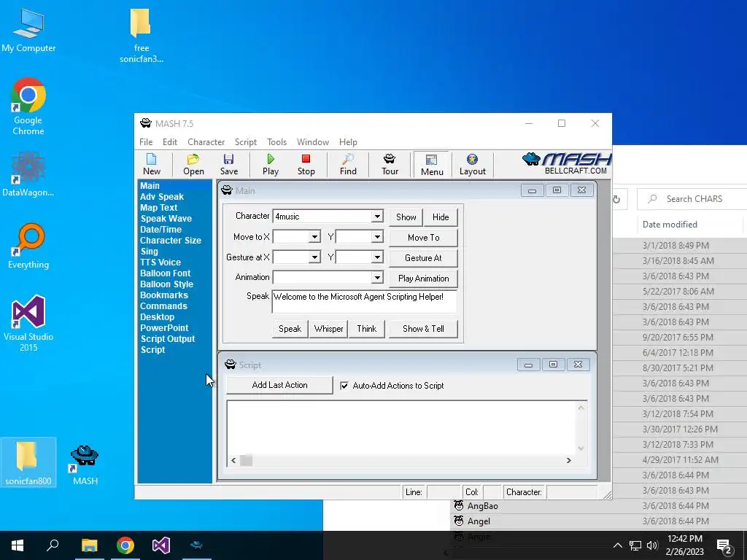Click the Layout toolbar icon
The image size is (747, 560).
[x=472, y=164]
